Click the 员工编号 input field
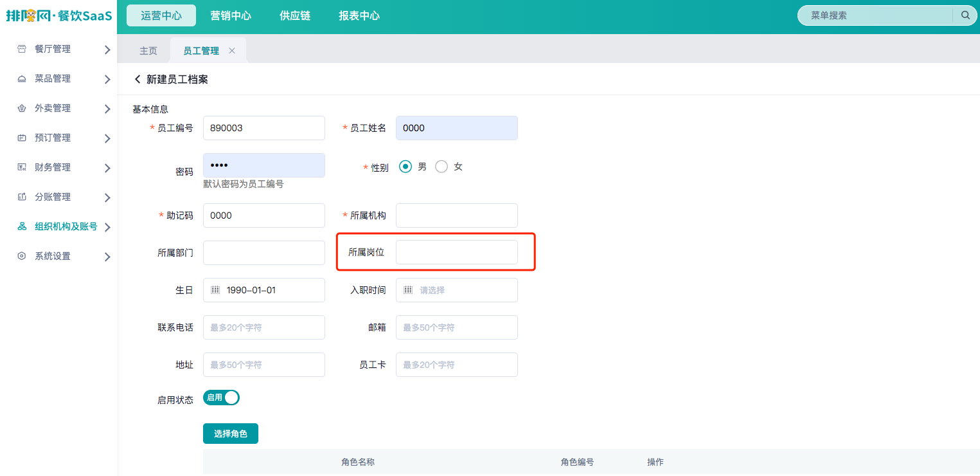The width and height of the screenshot is (980, 476). click(x=264, y=128)
